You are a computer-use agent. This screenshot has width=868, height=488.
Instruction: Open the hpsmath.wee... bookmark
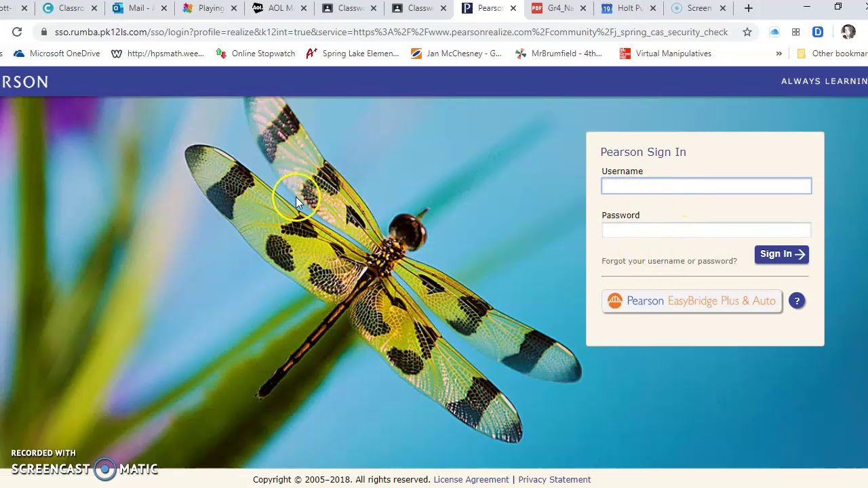(x=157, y=54)
